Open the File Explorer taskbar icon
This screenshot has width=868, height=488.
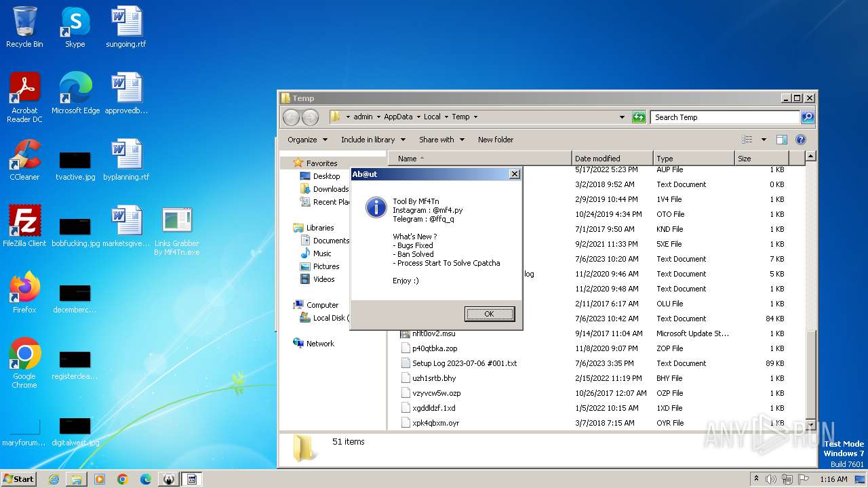77,479
